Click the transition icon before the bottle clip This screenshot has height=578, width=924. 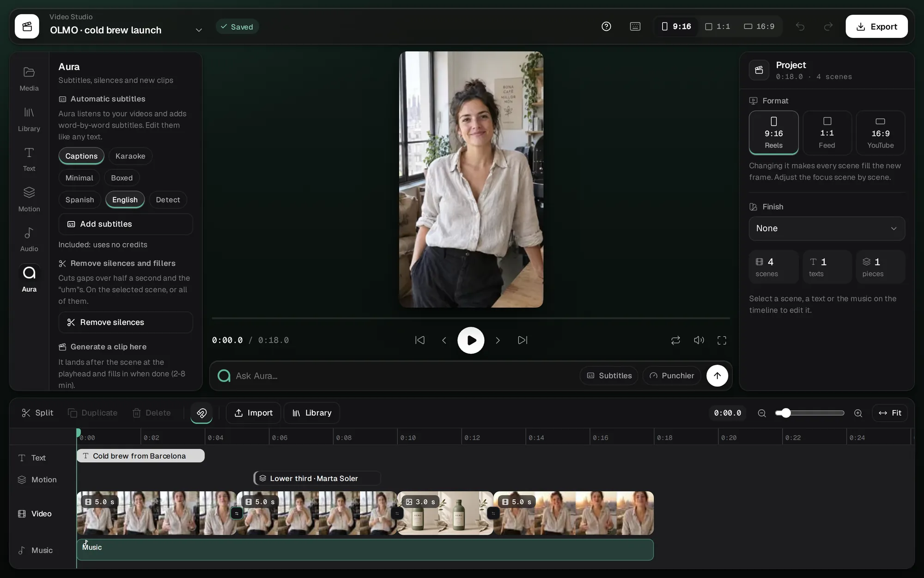pos(397,513)
